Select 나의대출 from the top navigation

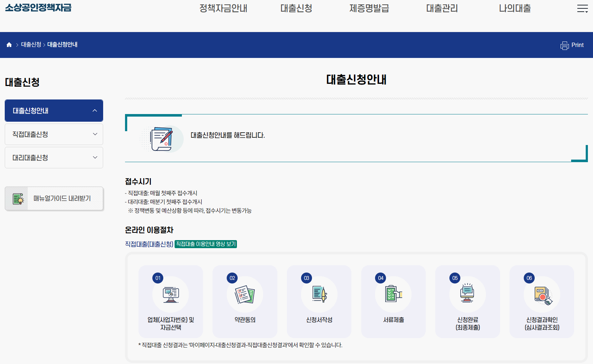(x=515, y=8)
